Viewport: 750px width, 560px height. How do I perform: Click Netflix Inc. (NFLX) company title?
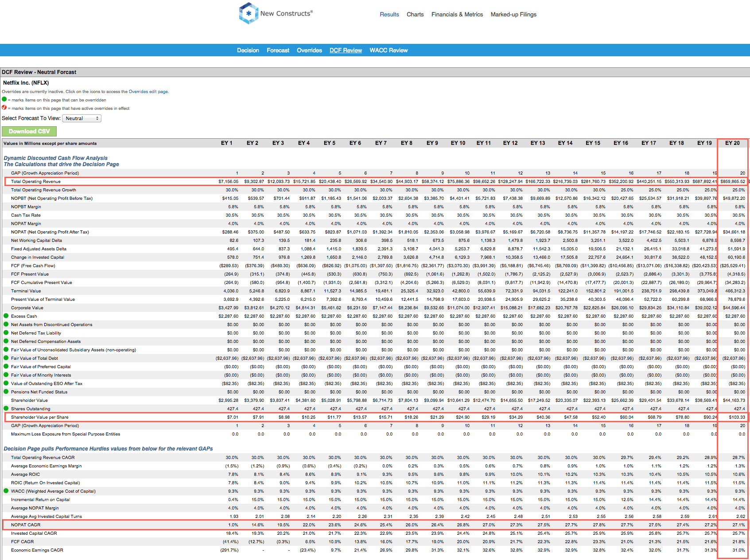[26, 83]
